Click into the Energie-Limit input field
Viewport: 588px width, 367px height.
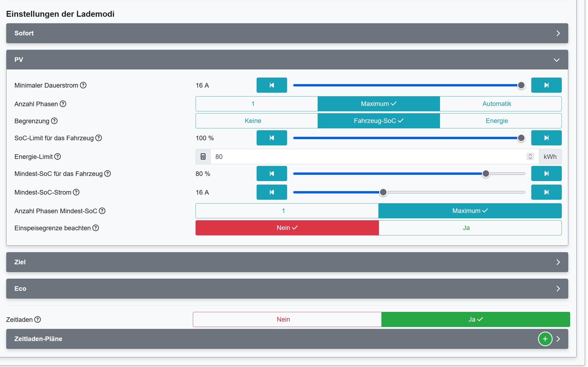click(x=367, y=157)
